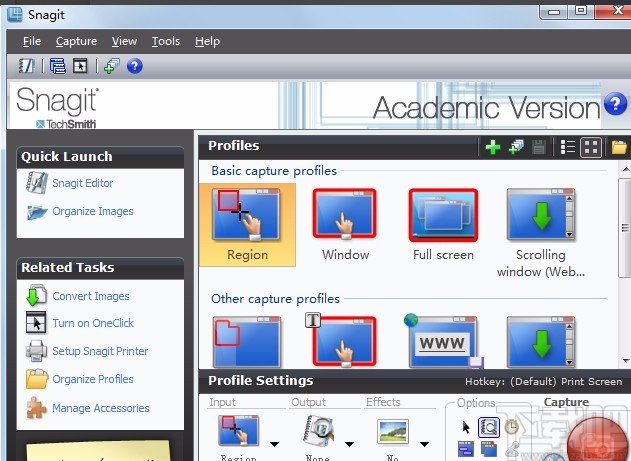Click the Effects picture icon
The image size is (631, 461).
[393, 431]
